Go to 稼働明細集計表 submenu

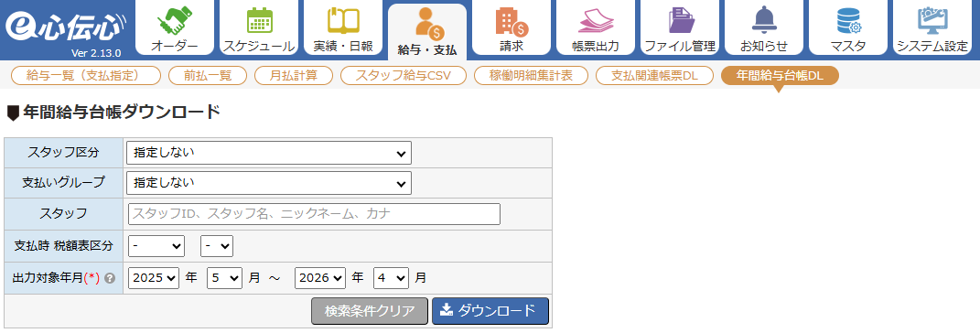click(532, 76)
